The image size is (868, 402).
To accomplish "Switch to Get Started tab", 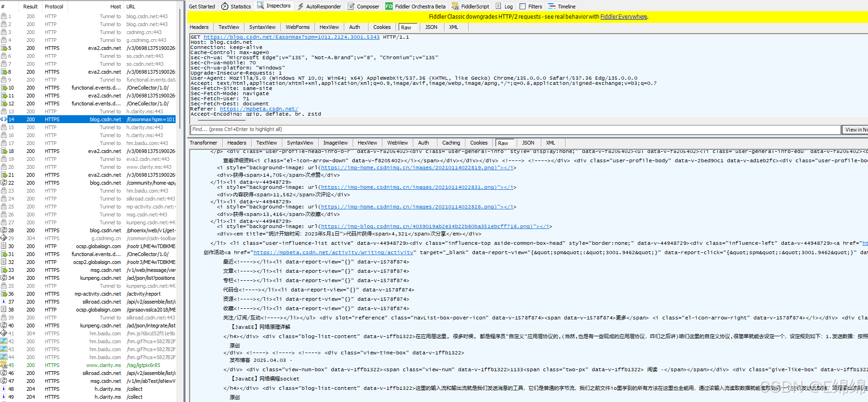I will [202, 7].
